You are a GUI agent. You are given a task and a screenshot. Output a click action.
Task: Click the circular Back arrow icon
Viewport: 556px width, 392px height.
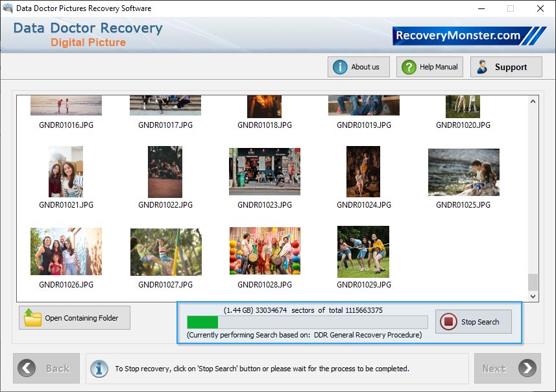coord(27,368)
